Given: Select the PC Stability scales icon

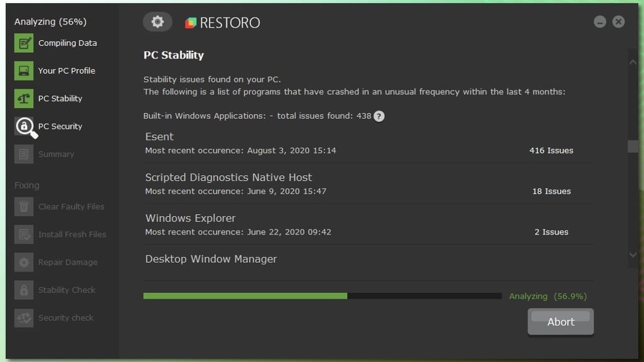Looking at the screenshot, I should point(24,99).
